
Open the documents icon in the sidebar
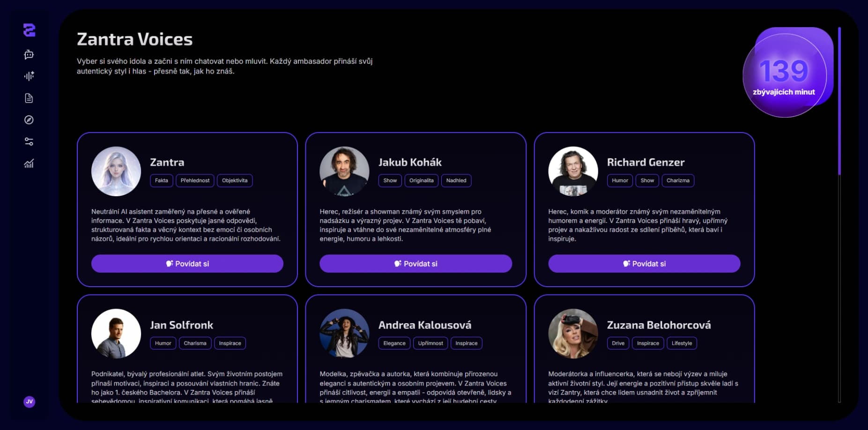(29, 98)
